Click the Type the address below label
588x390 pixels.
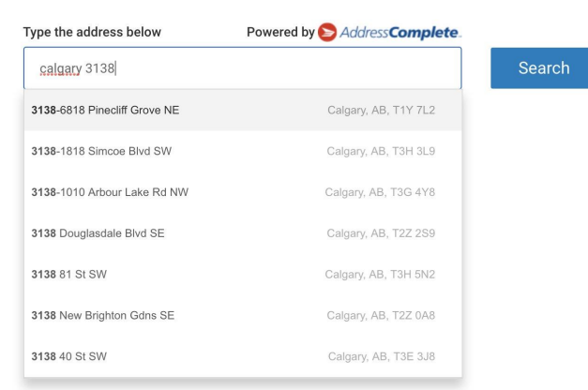click(92, 32)
